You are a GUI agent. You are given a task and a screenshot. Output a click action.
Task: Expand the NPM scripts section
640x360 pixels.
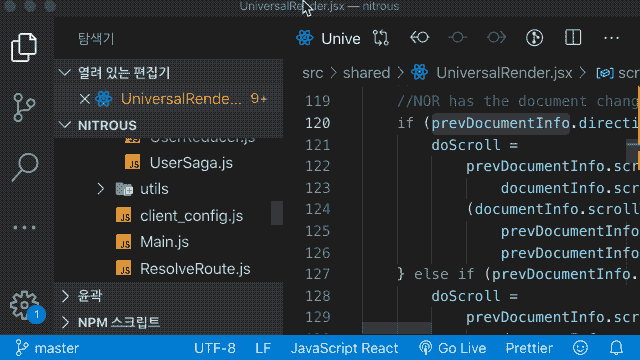point(169,322)
